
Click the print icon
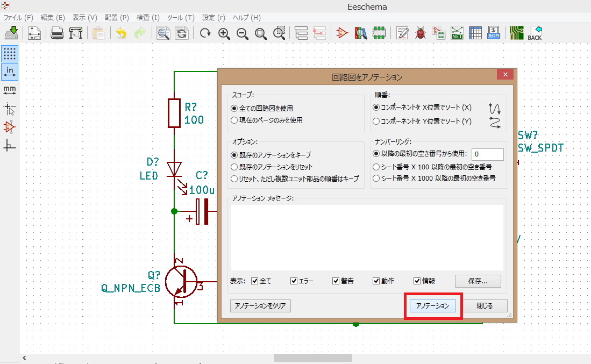58,33
